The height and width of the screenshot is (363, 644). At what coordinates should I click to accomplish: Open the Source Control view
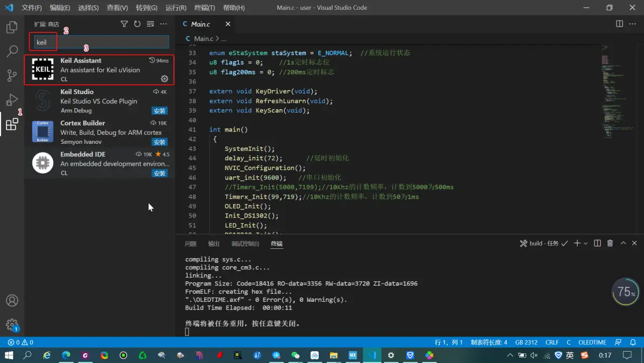click(12, 76)
